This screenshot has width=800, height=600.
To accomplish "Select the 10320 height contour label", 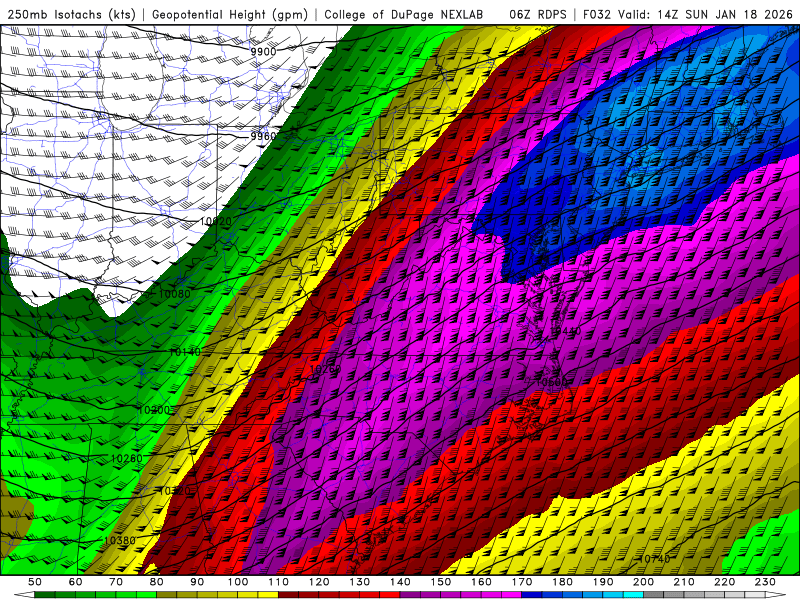I will pos(174,491).
